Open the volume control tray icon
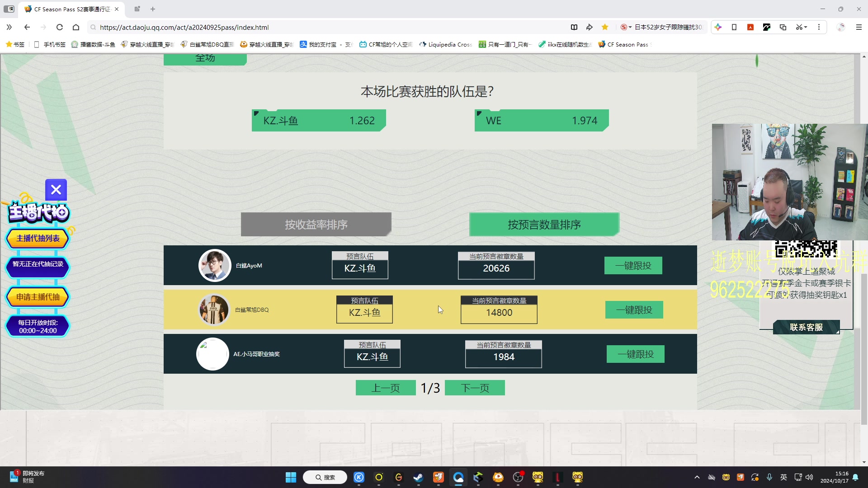Image resolution: width=868 pixels, height=488 pixels. coord(809,477)
